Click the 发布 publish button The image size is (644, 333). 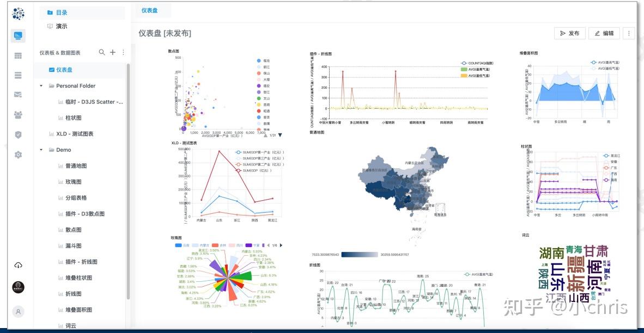pos(569,33)
